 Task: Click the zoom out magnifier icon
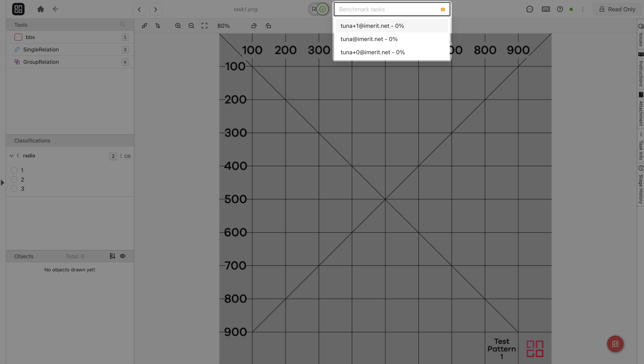(191, 26)
